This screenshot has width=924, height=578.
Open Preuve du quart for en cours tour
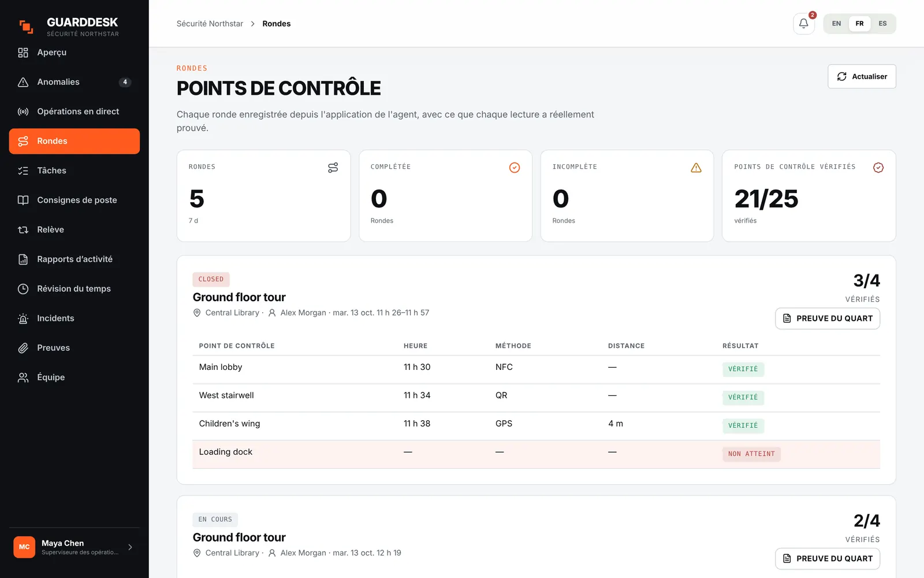coord(828,558)
